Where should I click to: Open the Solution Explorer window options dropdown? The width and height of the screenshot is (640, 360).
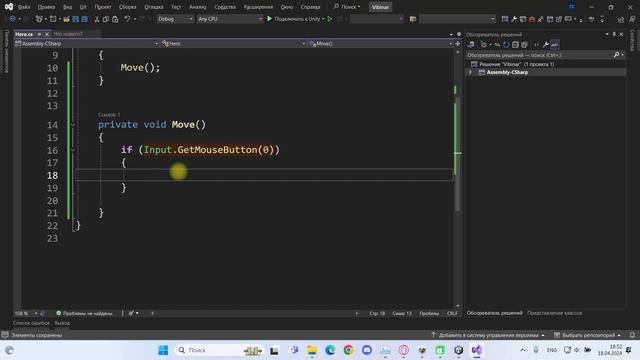coord(607,34)
